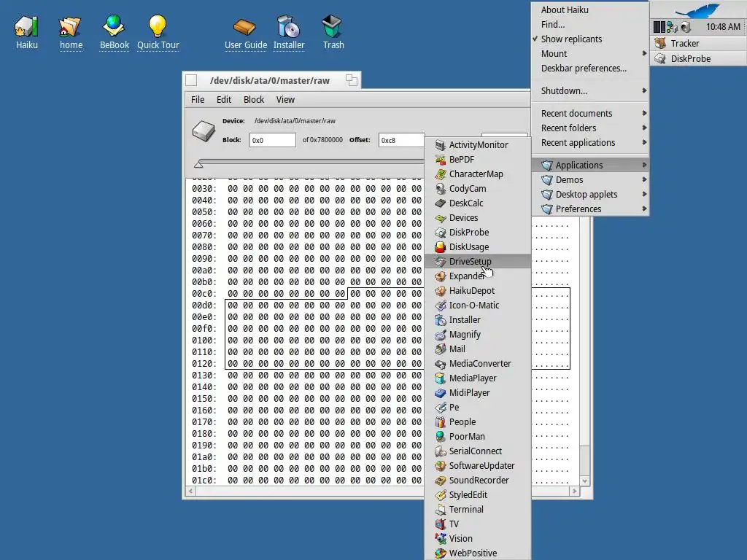Launch DiskUsage application
Screen dimensions: 747x560
click(478, 246)
